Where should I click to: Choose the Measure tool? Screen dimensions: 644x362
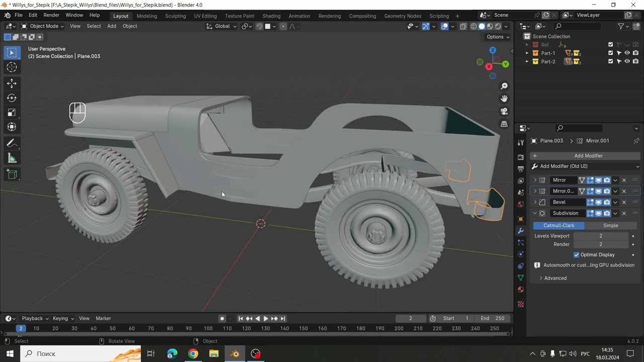12,159
